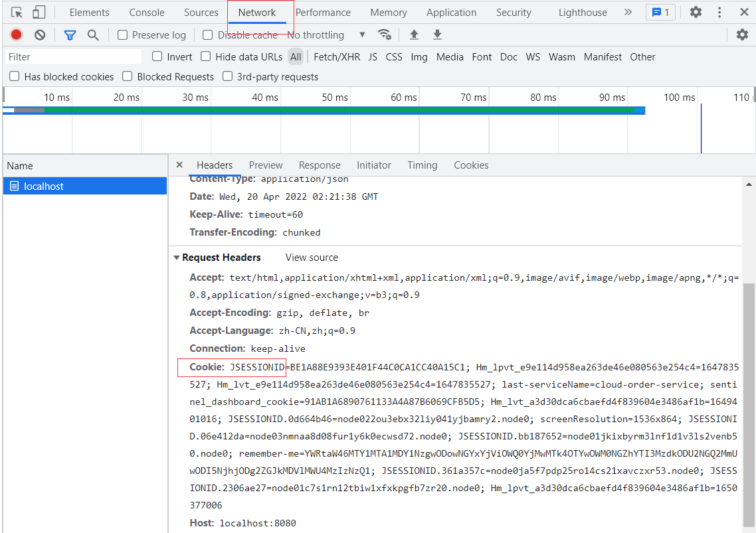Image resolution: width=756 pixels, height=533 pixels.
Task: Check Has blocked cookies
Action: coord(15,76)
